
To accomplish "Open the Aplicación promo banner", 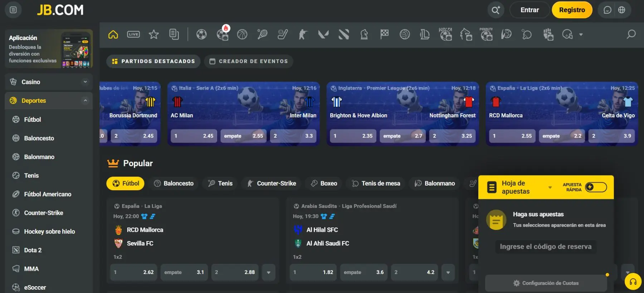I will click(49, 49).
